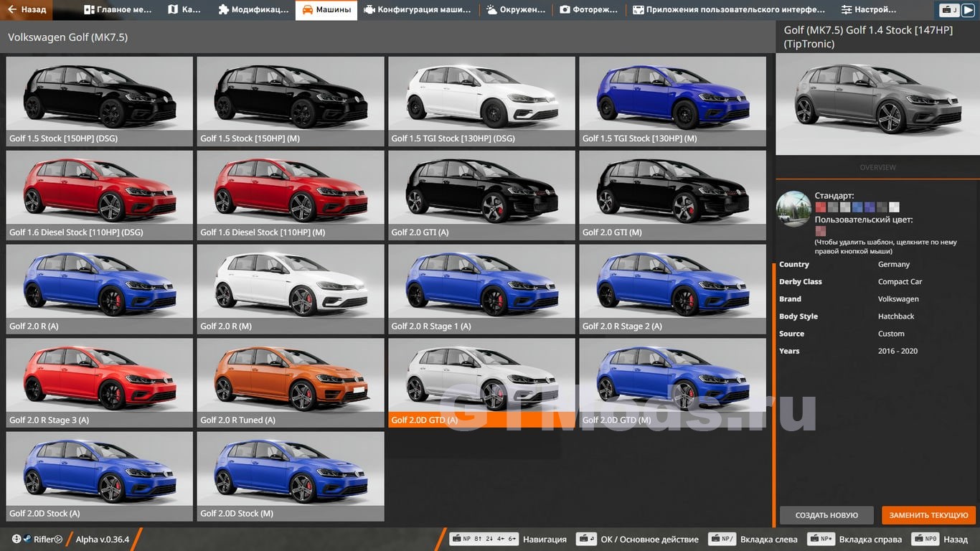Click the 'Compact Car' derby class value
Viewport: 980px width, 551px height.
900,282
